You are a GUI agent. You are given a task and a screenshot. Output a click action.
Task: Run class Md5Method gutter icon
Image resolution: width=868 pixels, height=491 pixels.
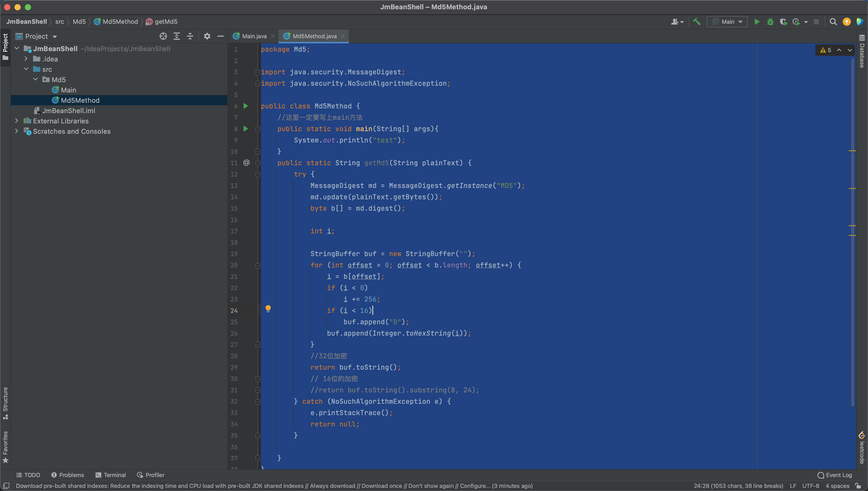pos(246,106)
